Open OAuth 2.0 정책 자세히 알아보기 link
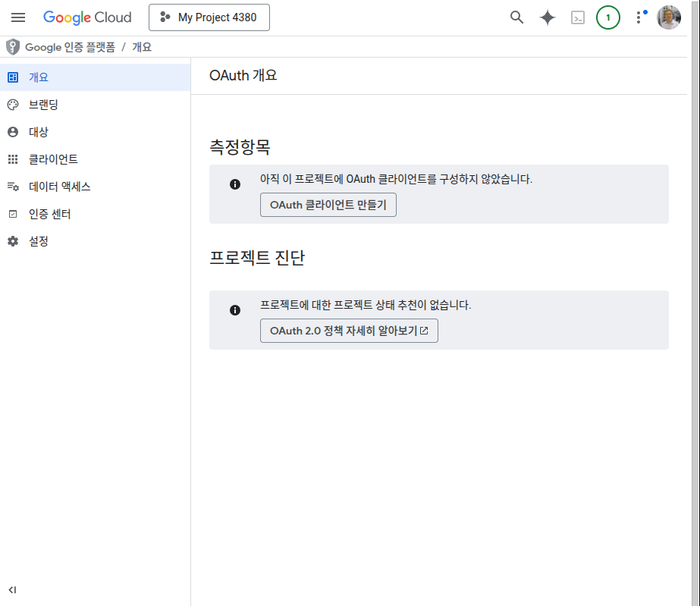The width and height of the screenshot is (700, 606). (x=349, y=331)
